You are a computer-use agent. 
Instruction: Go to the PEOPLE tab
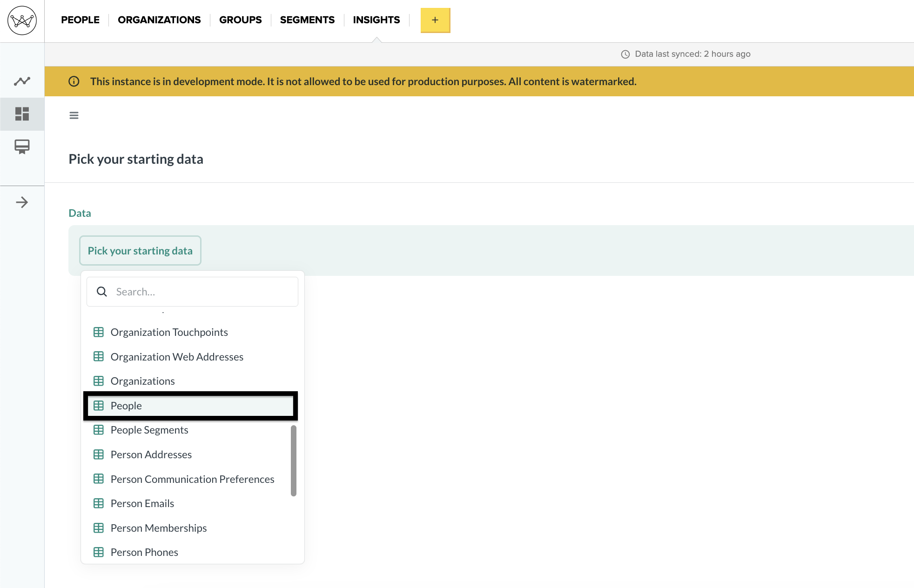80,20
